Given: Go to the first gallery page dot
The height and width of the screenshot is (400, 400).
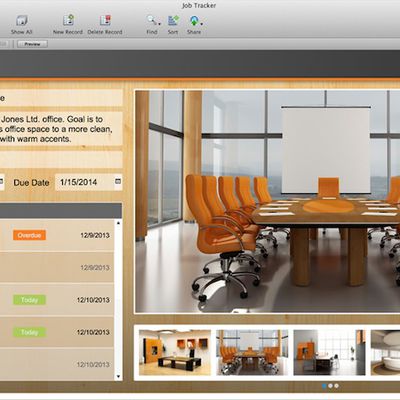Looking at the screenshot, I should click(x=324, y=386).
